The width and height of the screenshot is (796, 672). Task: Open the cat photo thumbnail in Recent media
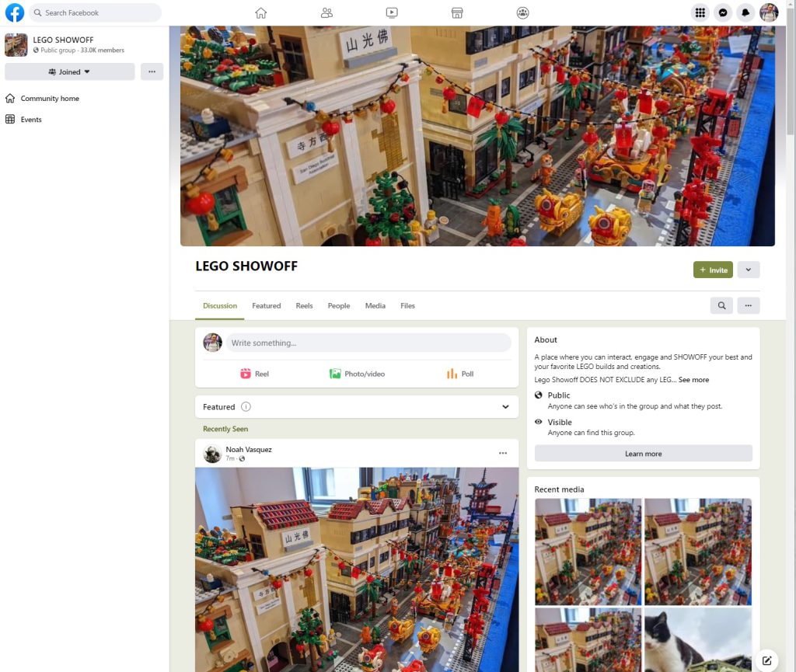pyautogui.click(x=697, y=639)
